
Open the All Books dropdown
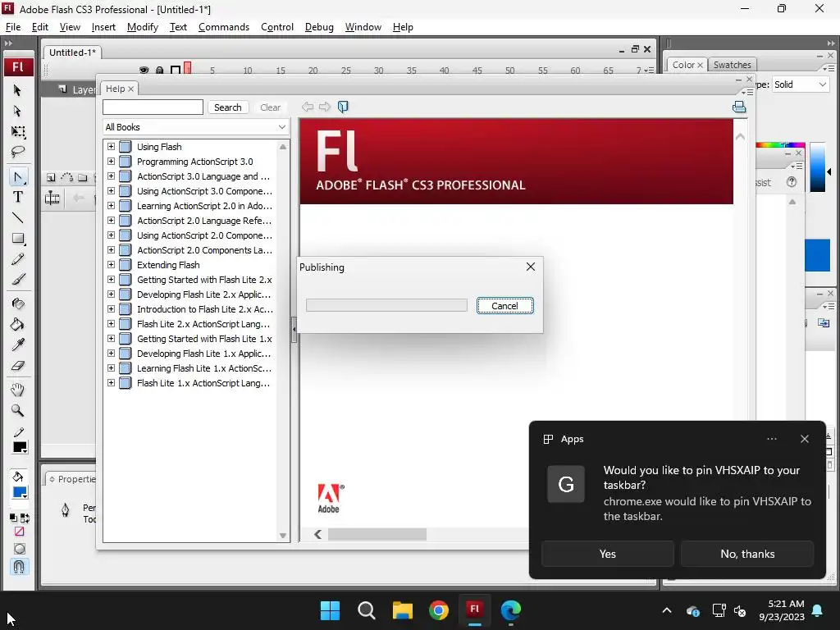(x=196, y=127)
